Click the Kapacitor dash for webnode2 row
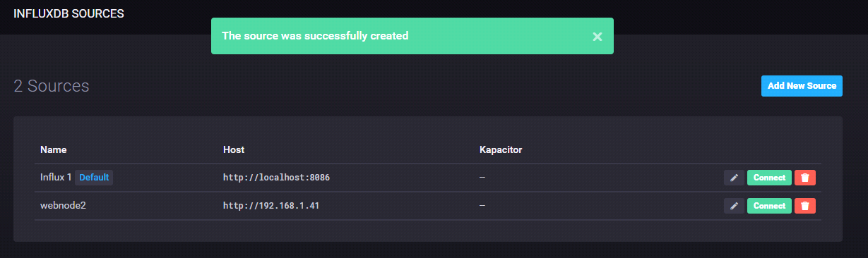Viewport: 868px width, 258px height. point(482,206)
